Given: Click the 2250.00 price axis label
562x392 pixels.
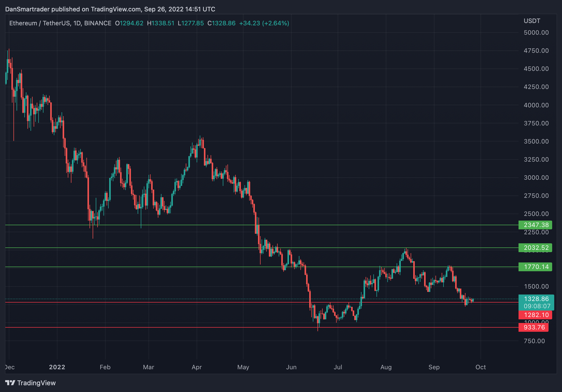Looking at the screenshot, I should coord(536,232).
